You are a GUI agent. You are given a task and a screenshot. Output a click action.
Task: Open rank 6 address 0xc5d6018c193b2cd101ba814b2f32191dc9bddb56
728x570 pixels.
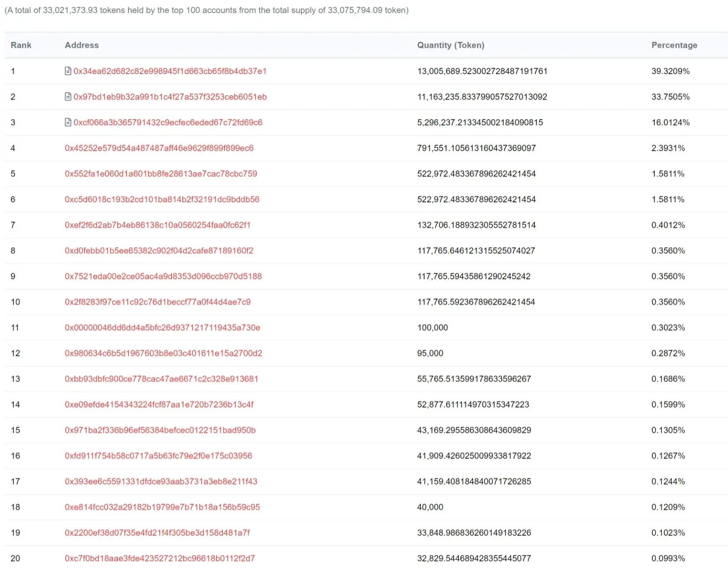click(x=162, y=199)
